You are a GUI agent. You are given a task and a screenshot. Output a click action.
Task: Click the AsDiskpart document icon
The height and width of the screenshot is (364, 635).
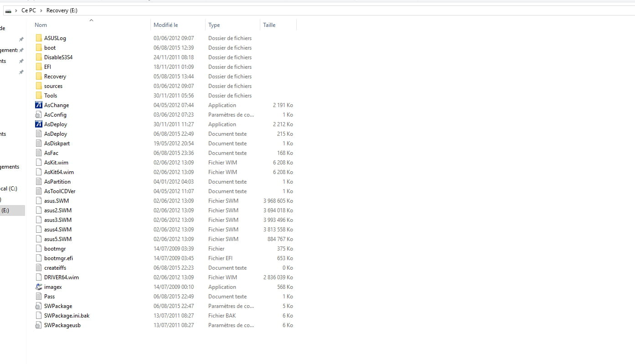point(39,144)
